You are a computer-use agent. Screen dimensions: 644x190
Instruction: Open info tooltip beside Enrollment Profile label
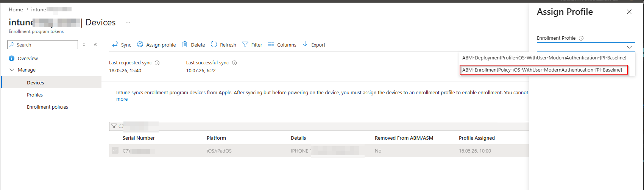click(581, 38)
